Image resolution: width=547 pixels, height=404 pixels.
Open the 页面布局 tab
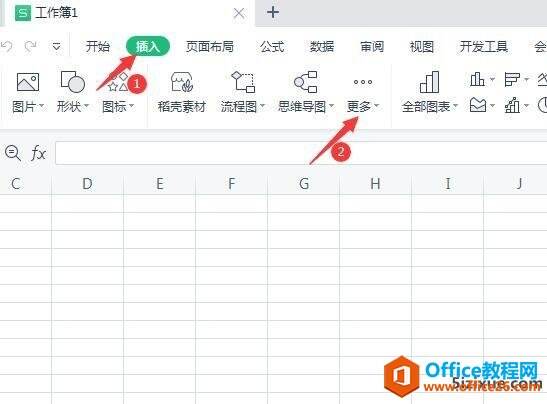pos(210,46)
